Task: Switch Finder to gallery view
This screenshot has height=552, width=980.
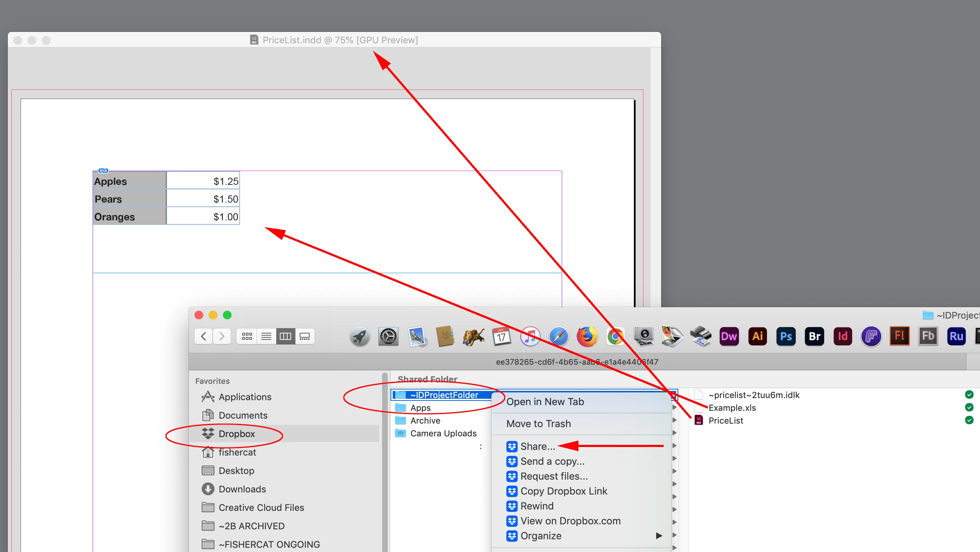Action: tap(305, 336)
